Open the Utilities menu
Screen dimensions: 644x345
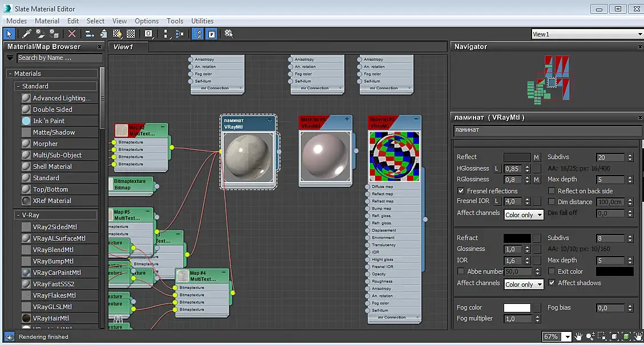click(202, 21)
